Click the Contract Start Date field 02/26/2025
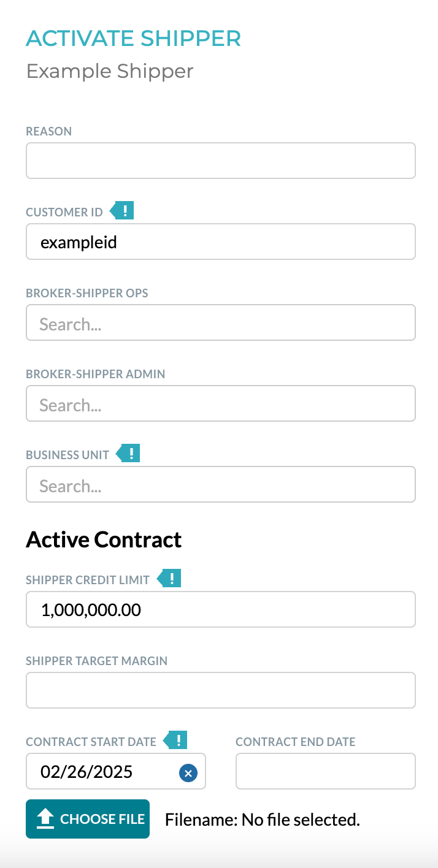 coord(116,771)
